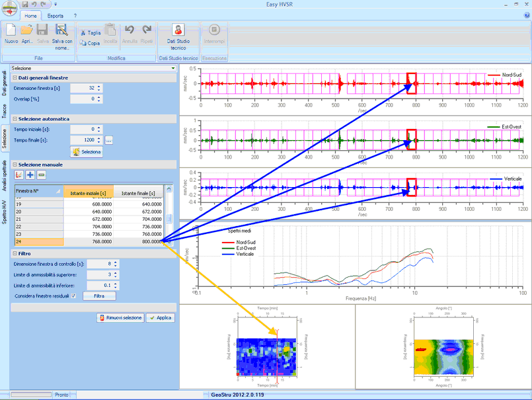Open the ? help menu tab

tap(75, 16)
